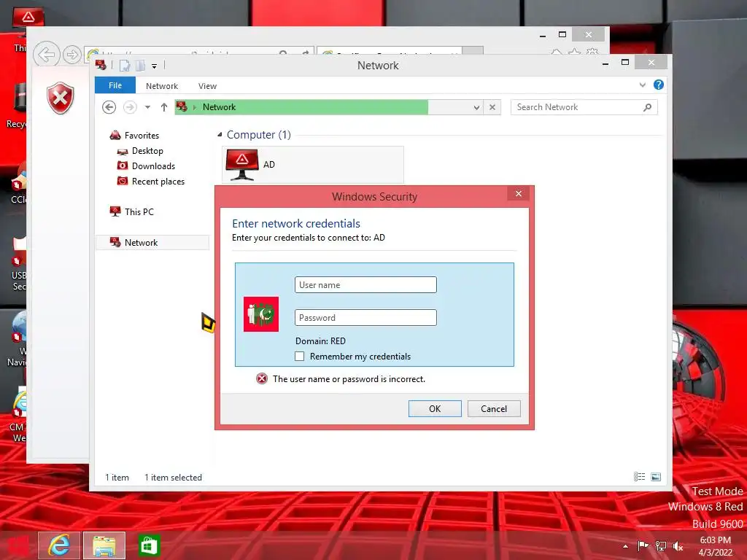
Task: Click Network breadcrumb in address bar
Action: [x=219, y=107]
